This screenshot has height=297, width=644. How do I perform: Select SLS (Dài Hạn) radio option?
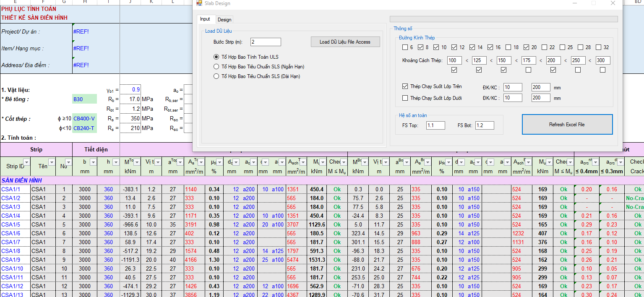(x=257, y=76)
